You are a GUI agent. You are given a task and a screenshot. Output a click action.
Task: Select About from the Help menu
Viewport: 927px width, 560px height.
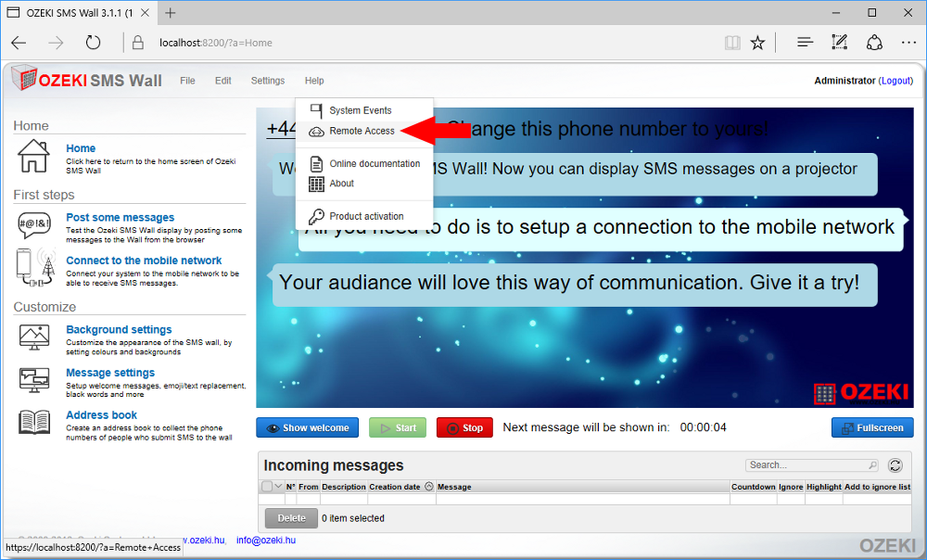point(364,184)
